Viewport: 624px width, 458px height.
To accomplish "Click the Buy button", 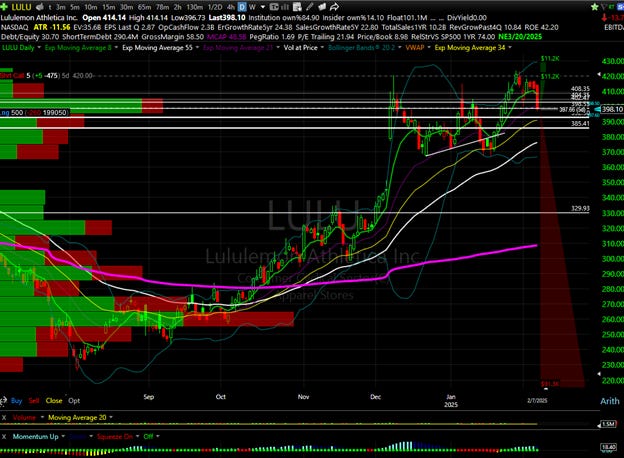I will [16, 401].
